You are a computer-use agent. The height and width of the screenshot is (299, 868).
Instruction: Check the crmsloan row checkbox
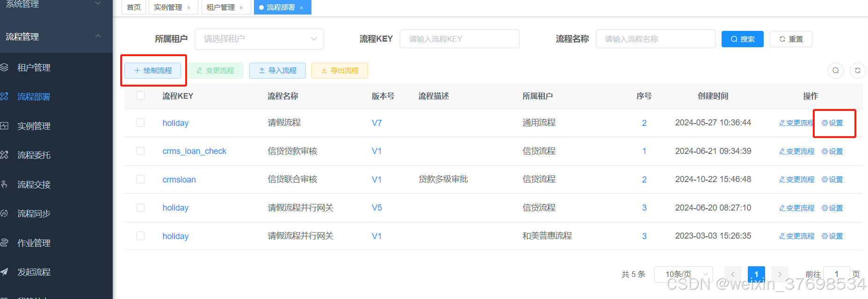pyautogui.click(x=140, y=179)
